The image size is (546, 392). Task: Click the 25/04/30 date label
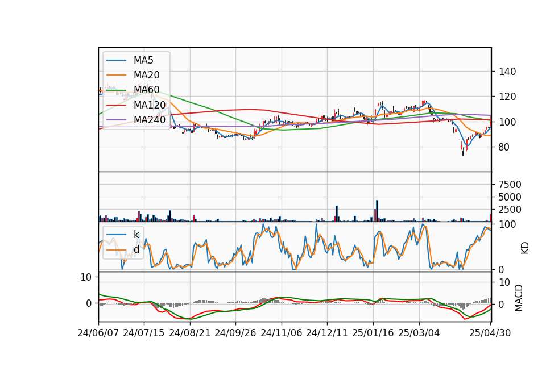pyautogui.click(x=490, y=333)
